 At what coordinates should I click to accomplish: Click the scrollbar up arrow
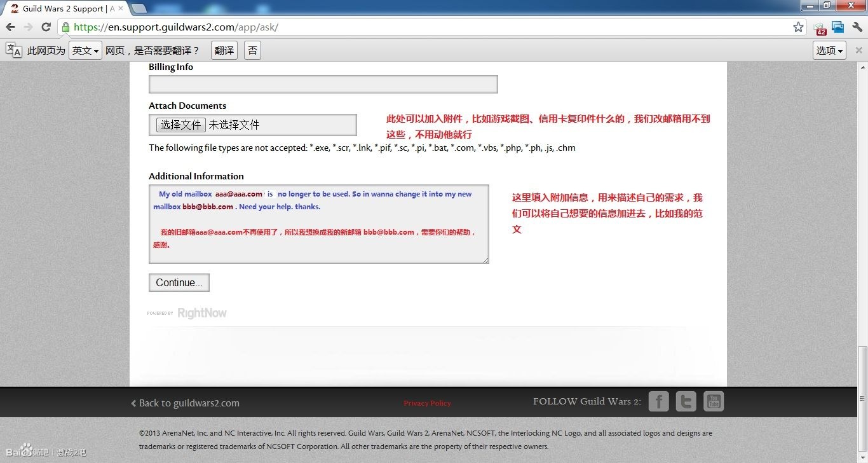(x=862, y=67)
